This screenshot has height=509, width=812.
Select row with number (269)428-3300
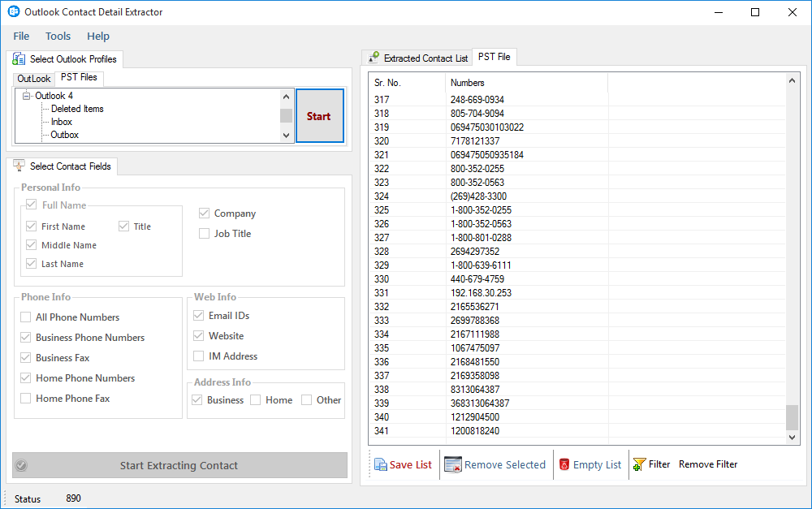point(577,196)
